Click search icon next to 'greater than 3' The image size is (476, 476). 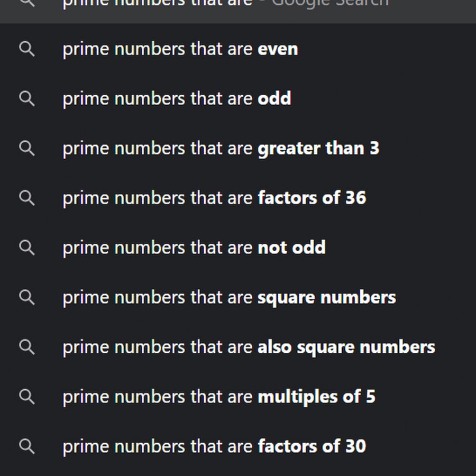pyautogui.click(x=27, y=149)
